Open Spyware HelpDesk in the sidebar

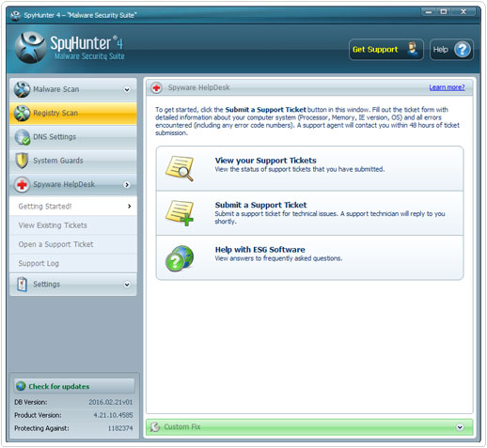(73, 184)
